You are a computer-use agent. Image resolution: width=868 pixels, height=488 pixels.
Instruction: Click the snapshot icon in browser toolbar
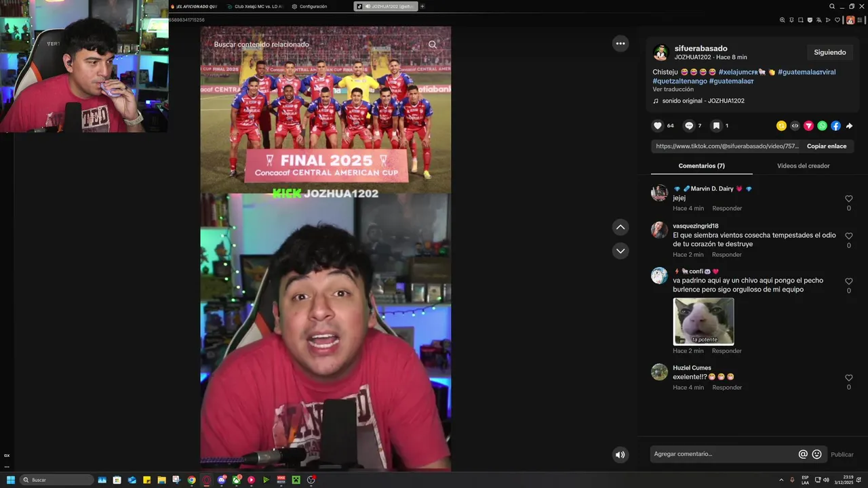click(800, 20)
